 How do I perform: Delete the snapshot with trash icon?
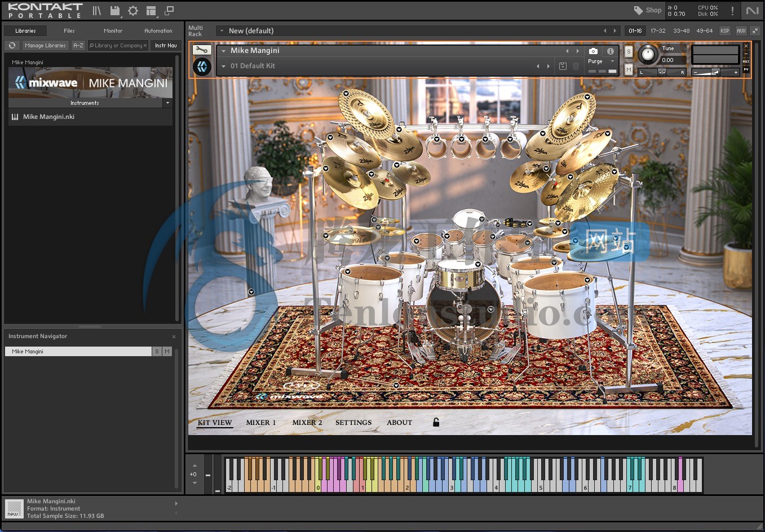pos(576,66)
